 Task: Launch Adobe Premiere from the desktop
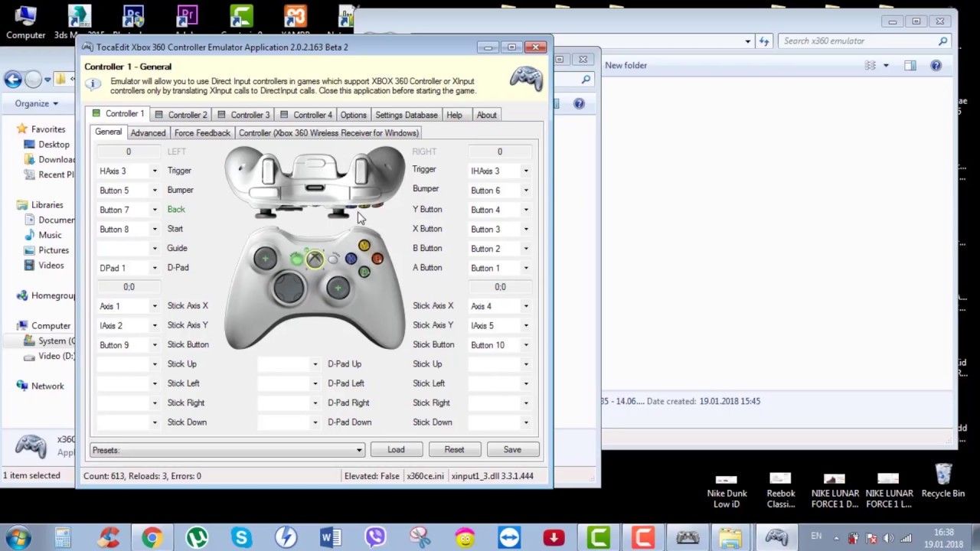point(187,21)
